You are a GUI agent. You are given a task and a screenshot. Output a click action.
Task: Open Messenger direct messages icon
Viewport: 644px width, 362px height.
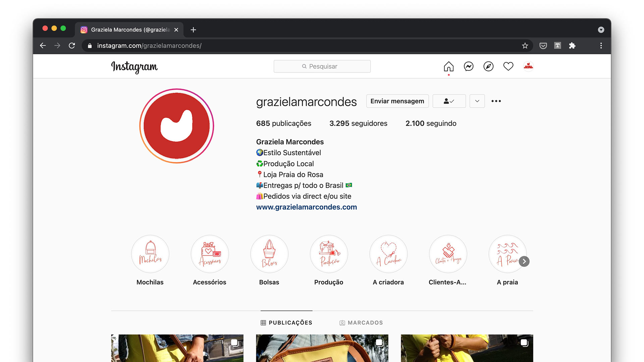coord(468,66)
